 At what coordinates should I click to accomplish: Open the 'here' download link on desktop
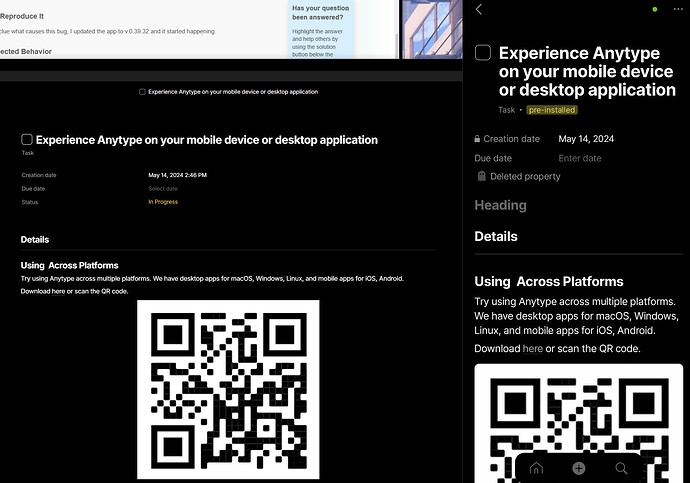tap(58, 291)
